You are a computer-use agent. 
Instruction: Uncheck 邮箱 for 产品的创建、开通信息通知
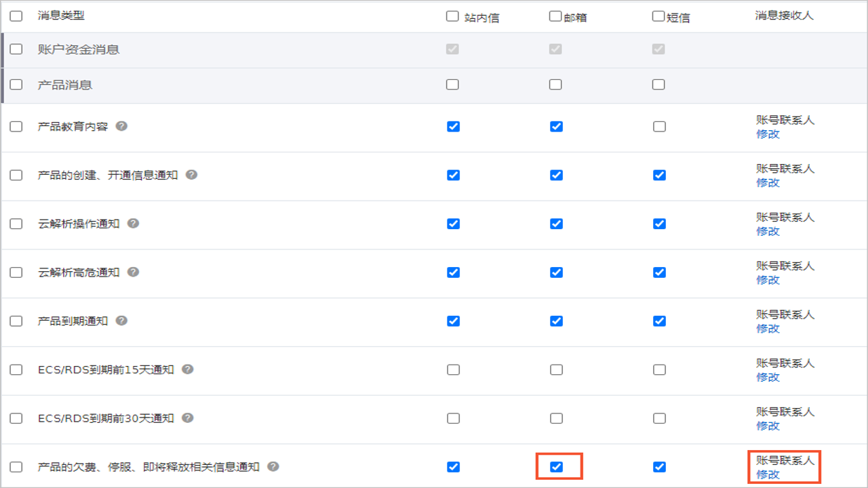pyautogui.click(x=556, y=176)
